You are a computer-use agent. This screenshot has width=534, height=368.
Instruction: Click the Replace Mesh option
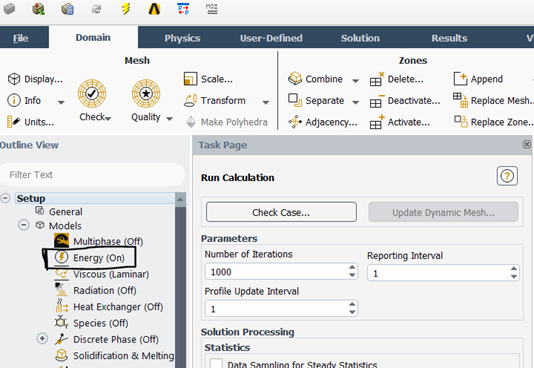pyautogui.click(x=493, y=100)
